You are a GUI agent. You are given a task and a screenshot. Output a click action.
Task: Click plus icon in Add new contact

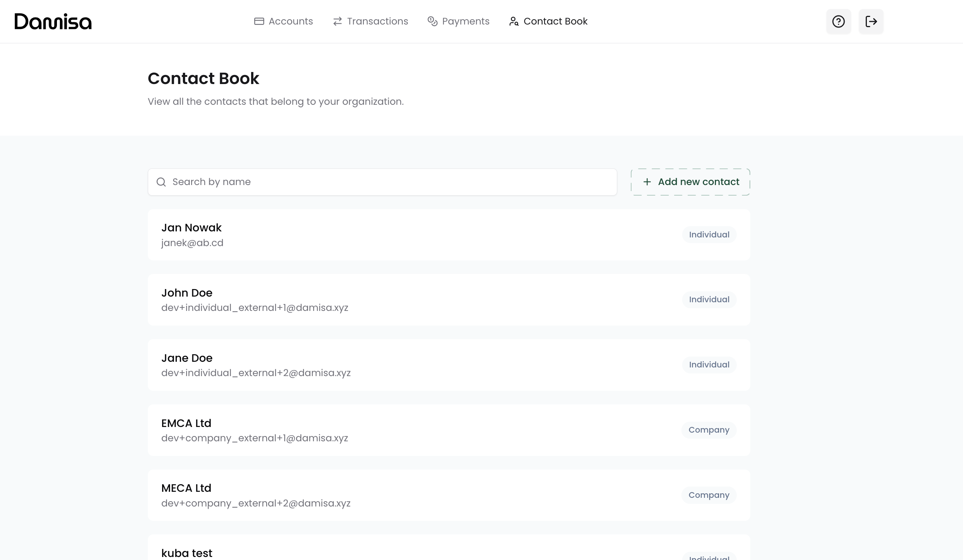647,182
